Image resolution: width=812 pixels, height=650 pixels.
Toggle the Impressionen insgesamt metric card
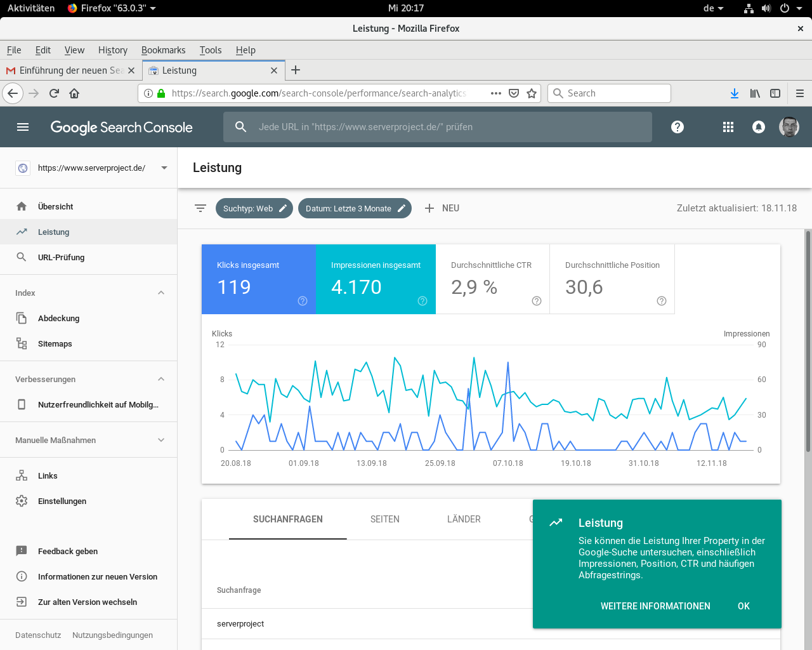point(376,279)
